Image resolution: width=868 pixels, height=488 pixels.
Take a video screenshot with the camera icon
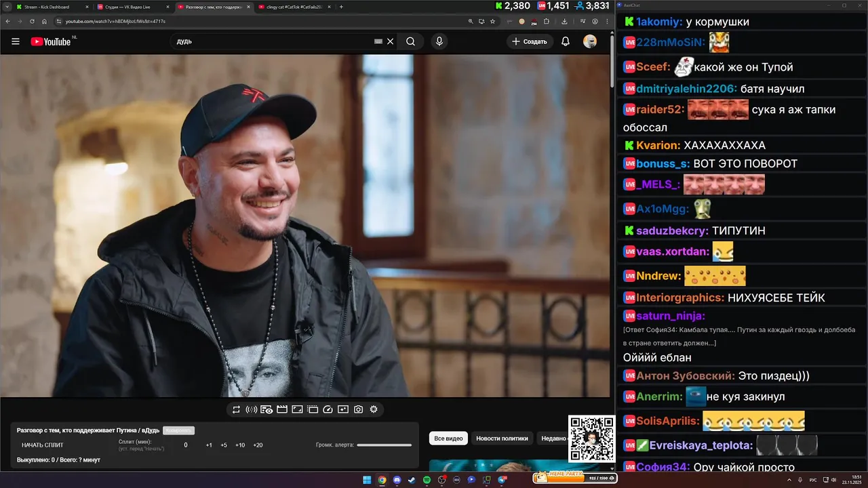click(x=358, y=409)
